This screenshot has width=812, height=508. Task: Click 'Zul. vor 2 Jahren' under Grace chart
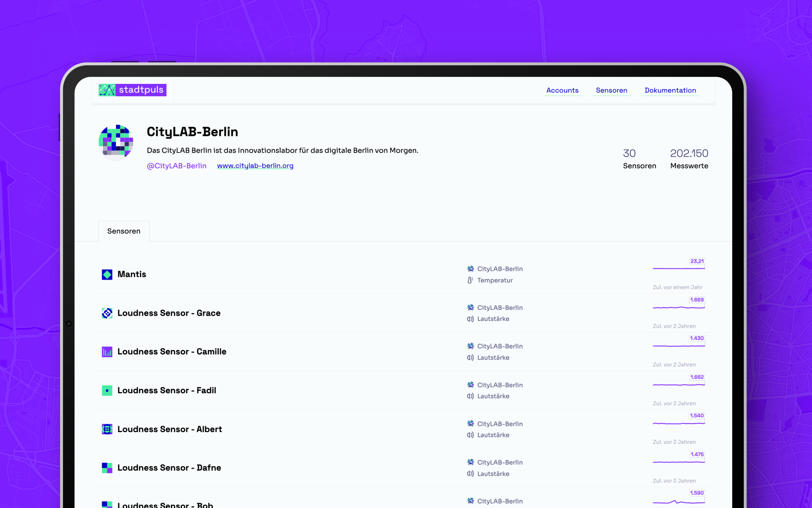(674, 326)
